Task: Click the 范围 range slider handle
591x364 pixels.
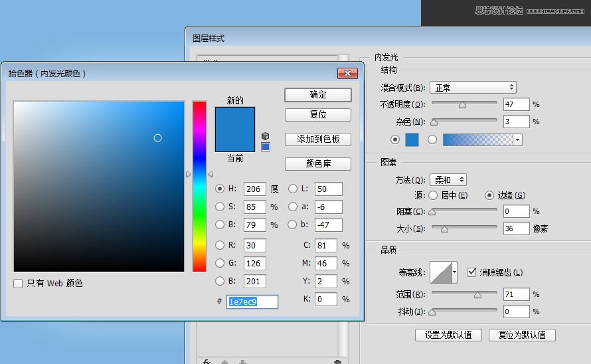Action: (x=478, y=295)
